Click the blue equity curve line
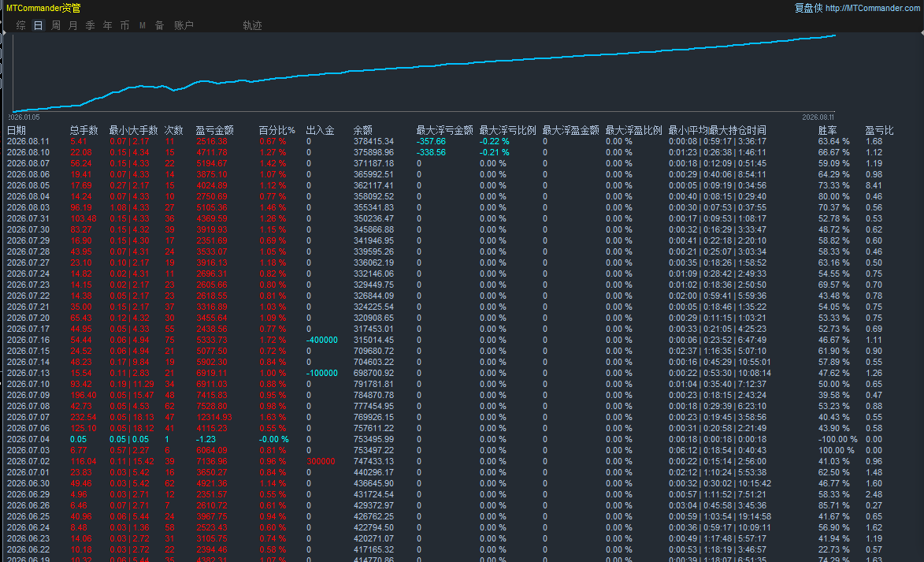 click(x=425, y=66)
